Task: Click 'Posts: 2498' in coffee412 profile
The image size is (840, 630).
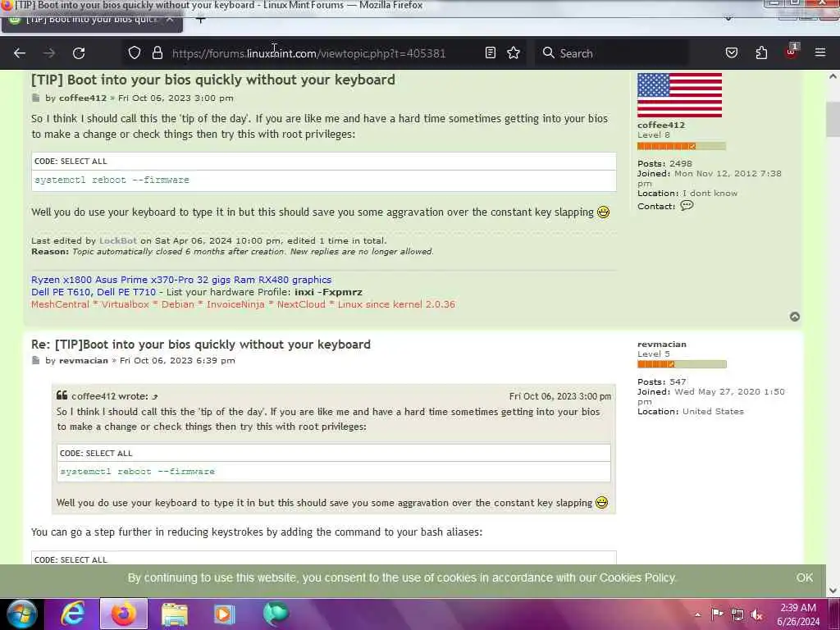Action: [x=664, y=163]
